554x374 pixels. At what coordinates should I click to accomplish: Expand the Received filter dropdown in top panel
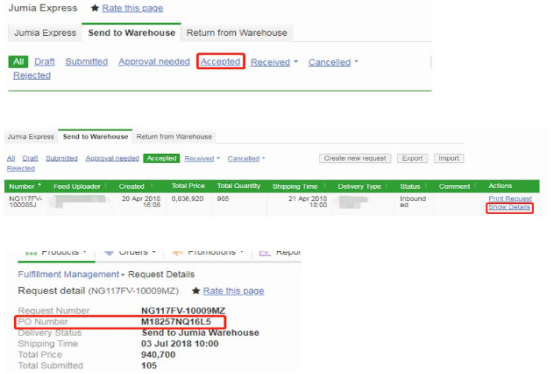pyautogui.click(x=296, y=62)
